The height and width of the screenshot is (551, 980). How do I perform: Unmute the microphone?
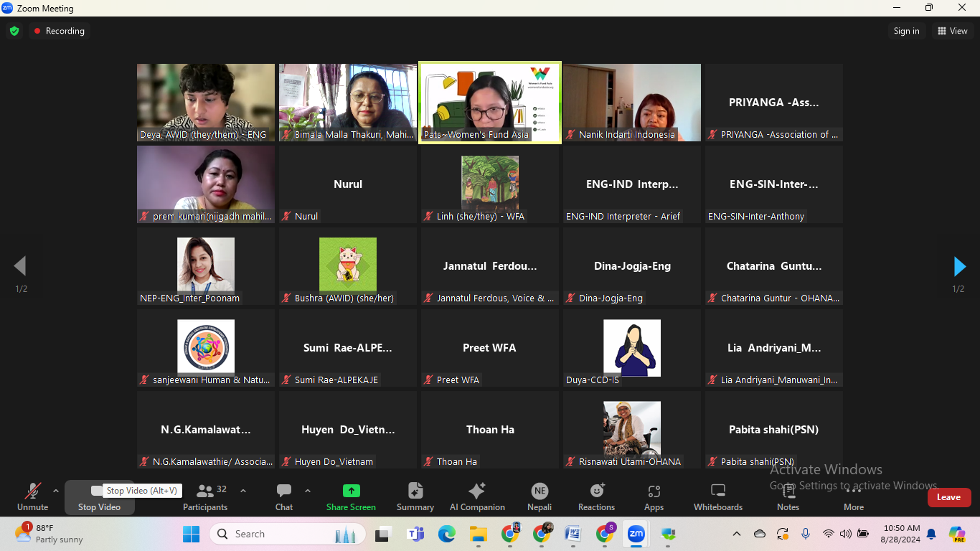(32, 496)
